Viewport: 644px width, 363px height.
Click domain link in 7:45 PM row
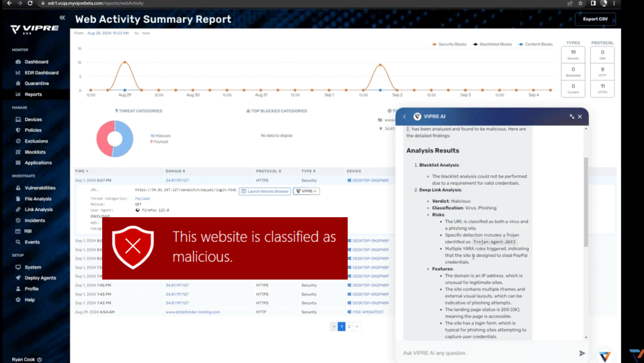point(177,285)
